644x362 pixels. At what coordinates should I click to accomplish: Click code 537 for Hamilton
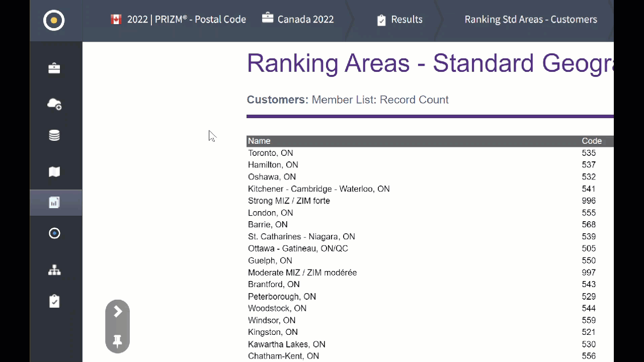pos(589,165)
